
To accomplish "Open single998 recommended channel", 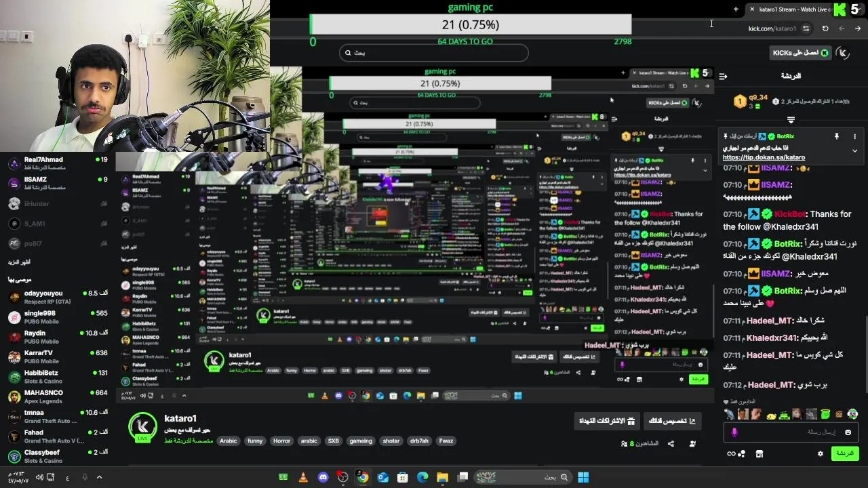I will (58, 317).
